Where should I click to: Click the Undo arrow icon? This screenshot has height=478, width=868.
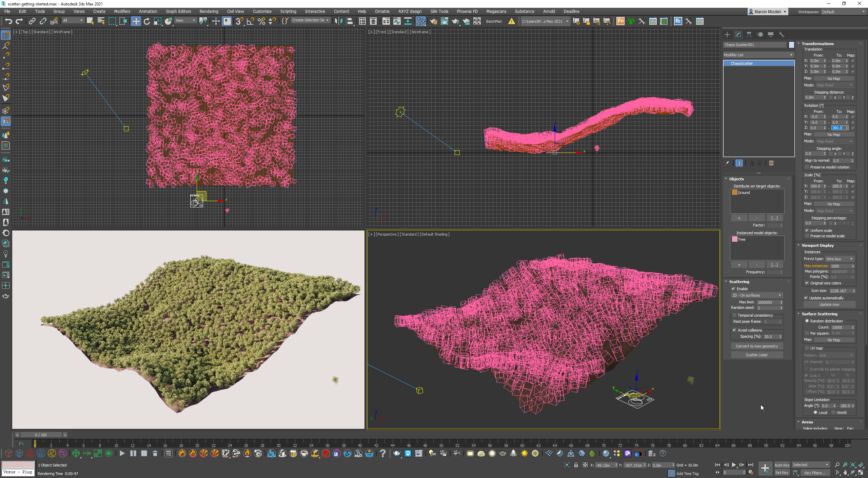8,21
